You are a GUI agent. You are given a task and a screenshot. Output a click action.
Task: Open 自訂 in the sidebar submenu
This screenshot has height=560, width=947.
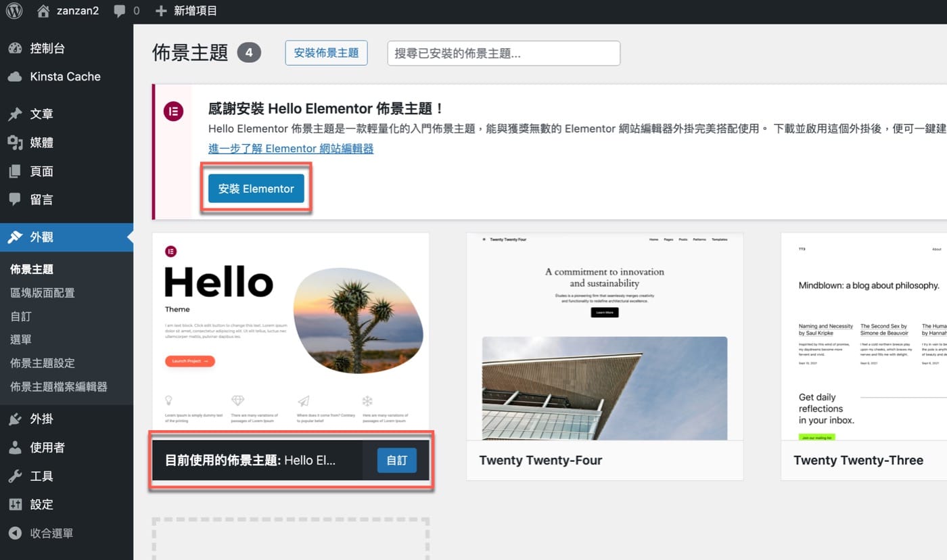tap(21, 317)
